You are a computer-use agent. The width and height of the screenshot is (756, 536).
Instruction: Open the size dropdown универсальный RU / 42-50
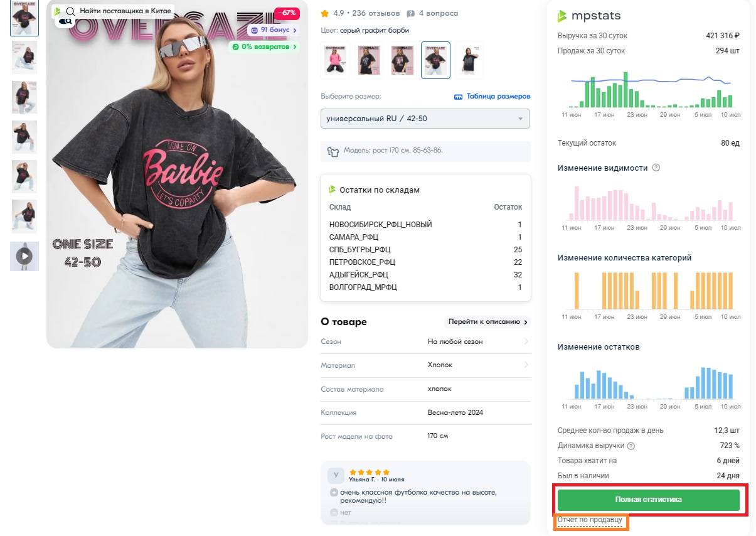pyautogui.click(x=425, y=119)
